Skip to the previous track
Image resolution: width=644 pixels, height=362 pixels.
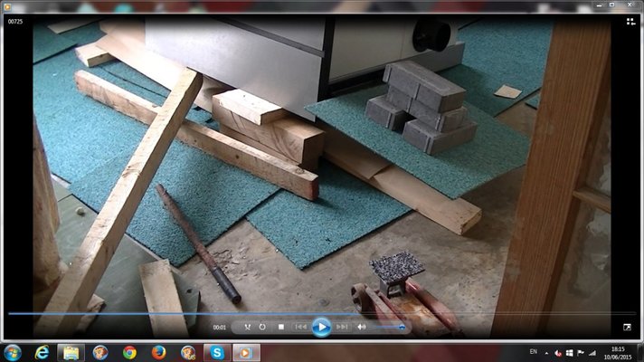click(x=301, y=327)
